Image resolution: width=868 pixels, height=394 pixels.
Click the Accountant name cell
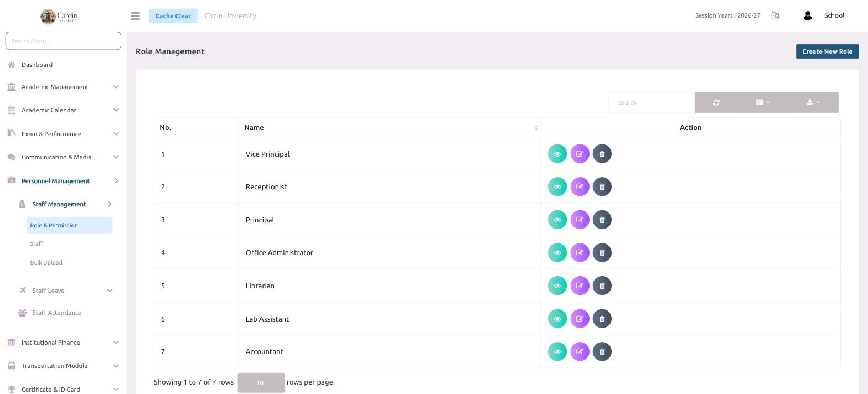pyautogui.click(x=389, y=351)
